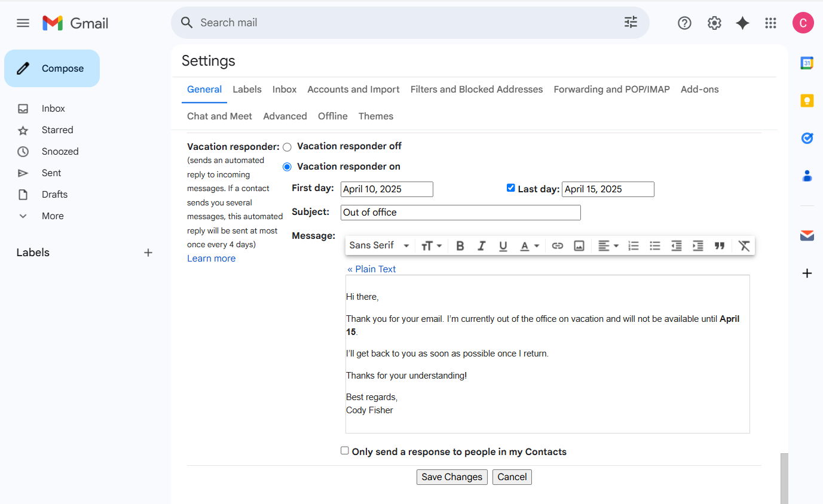Open the text color picker
Screen dimensions: 823x504
(529, 246)
